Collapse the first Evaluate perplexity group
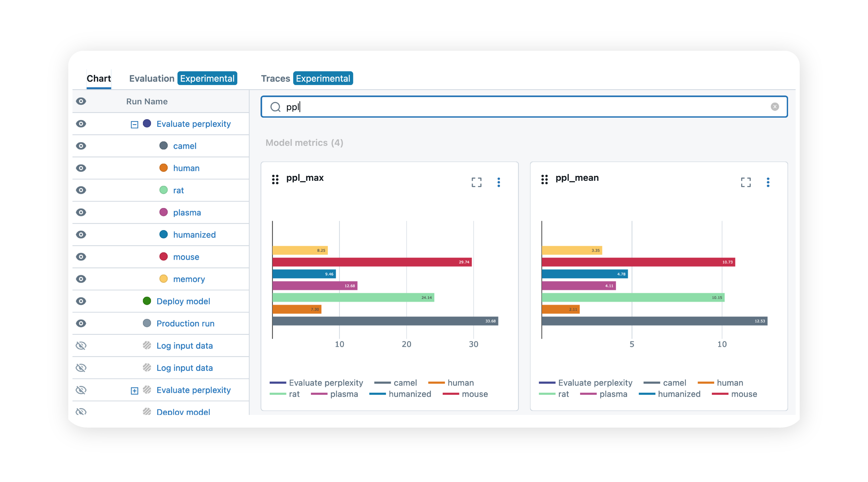The image size is (868, 482). (x=134, y=125)
